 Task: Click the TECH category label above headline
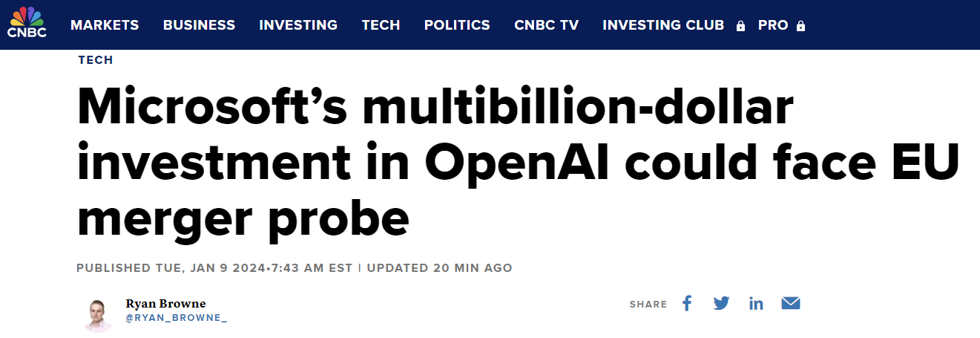(x=96, y=60)
